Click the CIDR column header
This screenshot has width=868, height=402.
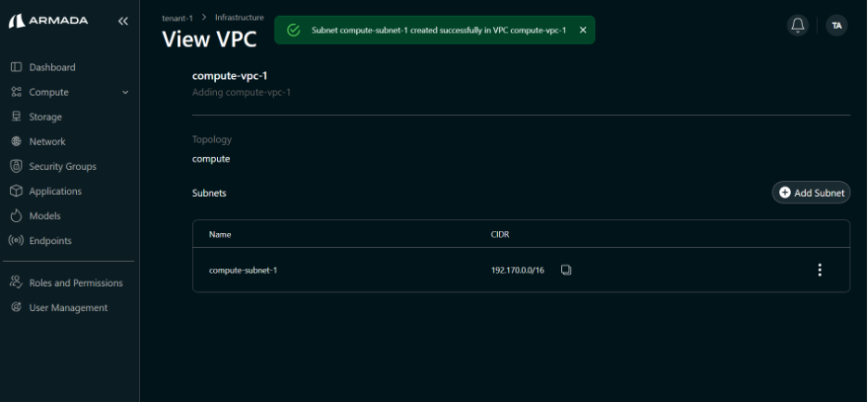tap(500, 235)
